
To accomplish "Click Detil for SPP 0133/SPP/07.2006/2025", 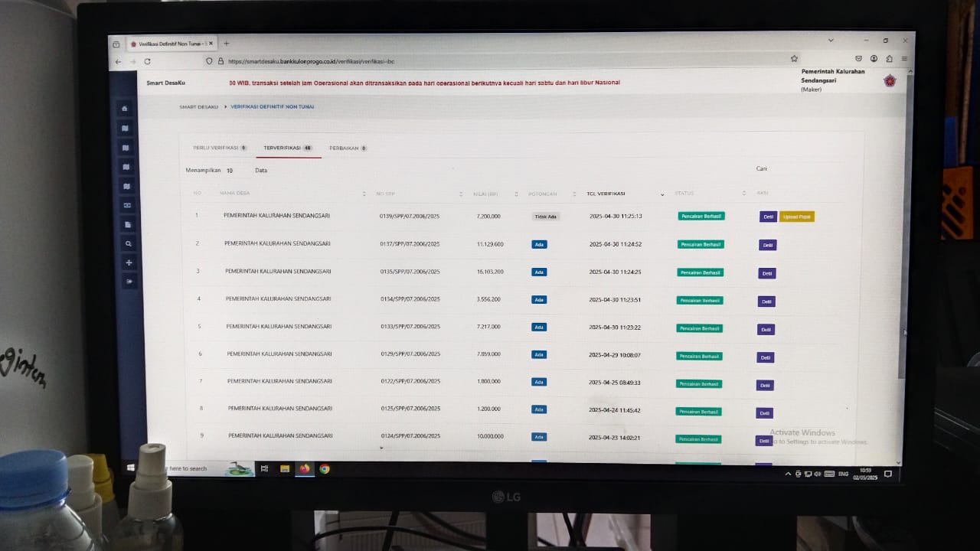I will [766, 330].
